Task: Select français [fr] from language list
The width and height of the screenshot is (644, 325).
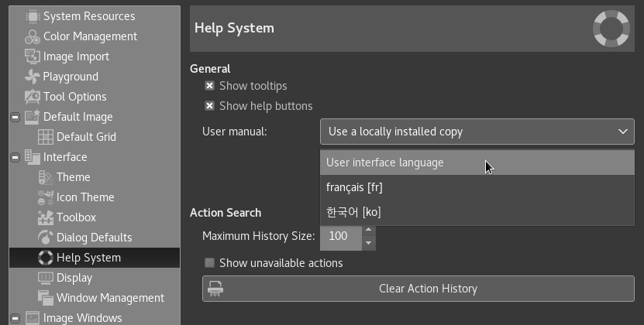Action: tap(354, 187)
